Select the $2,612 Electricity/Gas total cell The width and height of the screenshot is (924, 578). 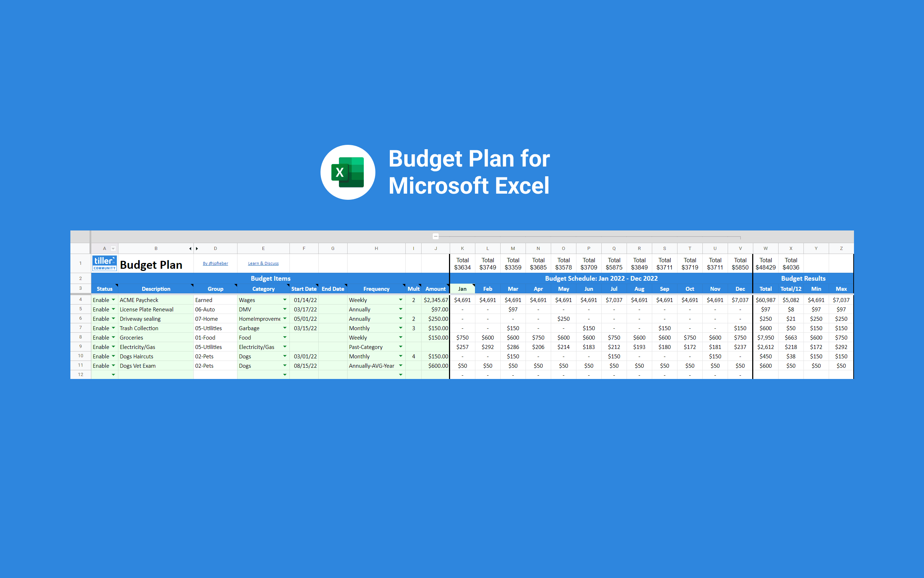point(766,347)
